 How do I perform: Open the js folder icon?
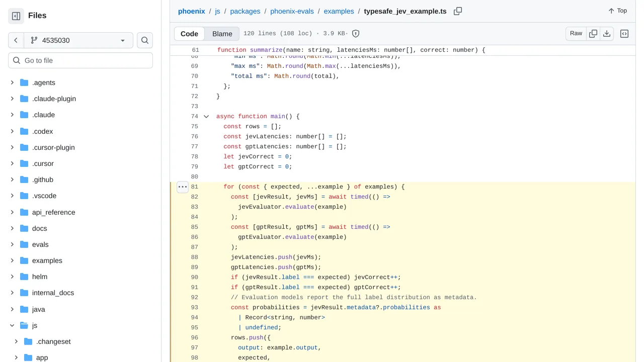(x=24, y=325)
